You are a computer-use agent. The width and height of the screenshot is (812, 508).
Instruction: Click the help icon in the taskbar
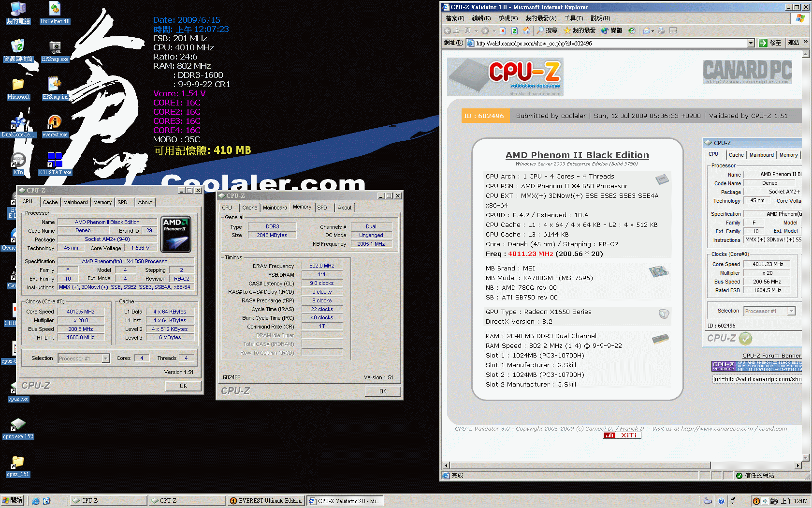point(721,501)
